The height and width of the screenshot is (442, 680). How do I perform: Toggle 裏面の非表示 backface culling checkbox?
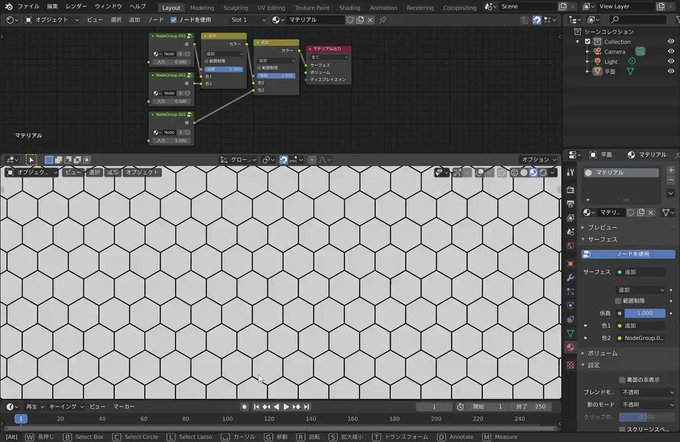pyautogui.click(x=622, y=380)
